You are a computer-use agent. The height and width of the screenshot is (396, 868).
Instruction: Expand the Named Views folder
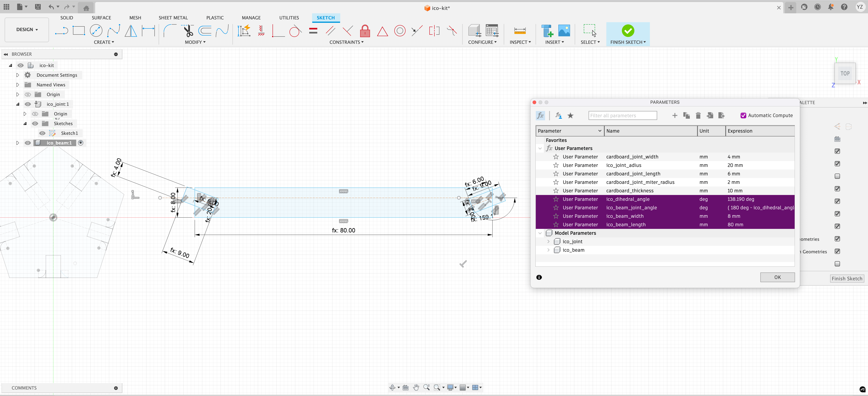tap(18, 85)
